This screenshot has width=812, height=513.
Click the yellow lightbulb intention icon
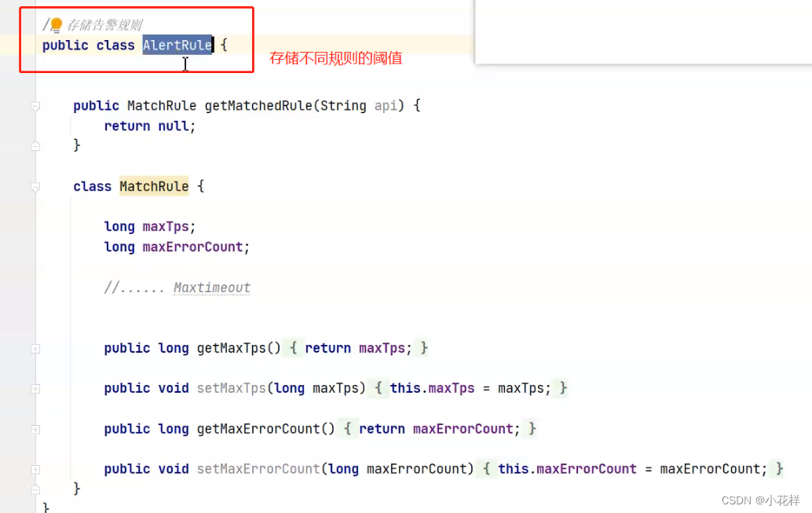coord(57,24)
